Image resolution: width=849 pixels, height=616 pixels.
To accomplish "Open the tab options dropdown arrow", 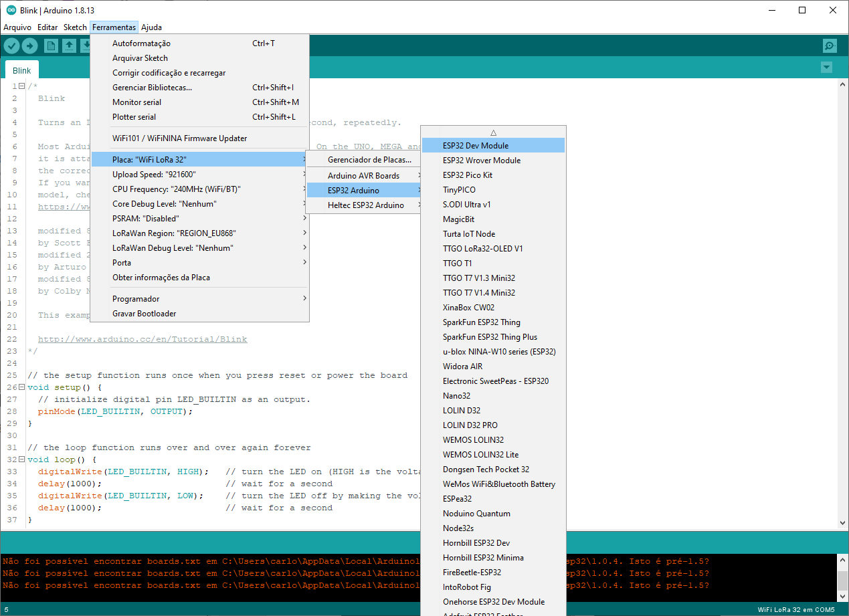I will click(x=826, y=67).
